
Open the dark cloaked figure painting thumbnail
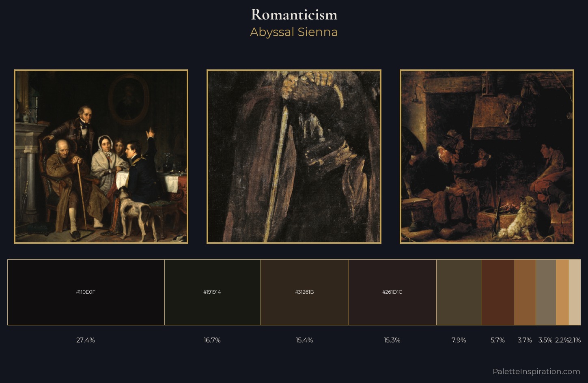click(294, 157)
